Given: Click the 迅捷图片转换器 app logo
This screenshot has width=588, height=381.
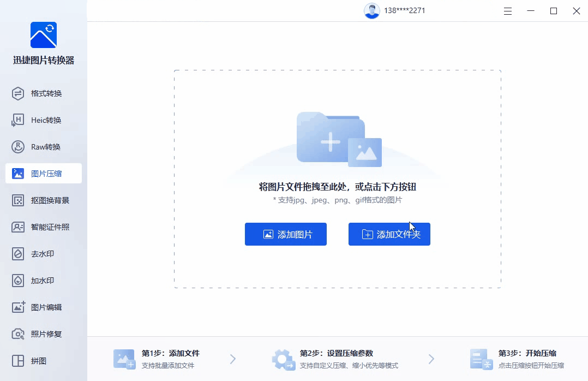Looking at the screenshot, I should tap(44, 35).
